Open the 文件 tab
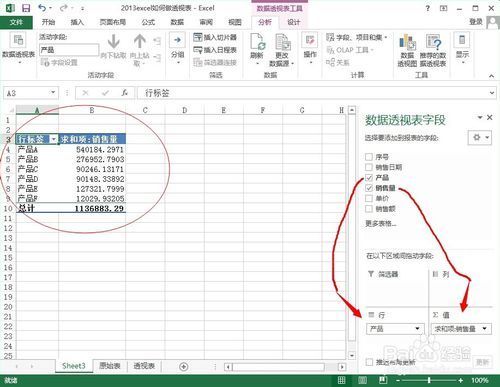This screenshot has width=500, height=387. (16, 22)
